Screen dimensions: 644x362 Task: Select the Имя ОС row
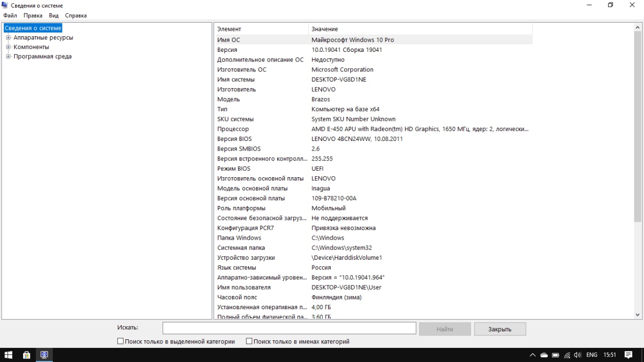tap(373, 40)
